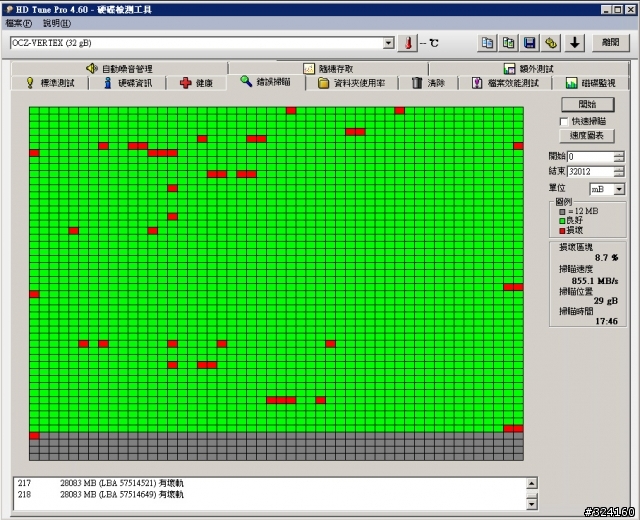640x520 pixels.
Task: Enable the 快速掃瞄 quick scan checkbox
Action: point(565,121)
